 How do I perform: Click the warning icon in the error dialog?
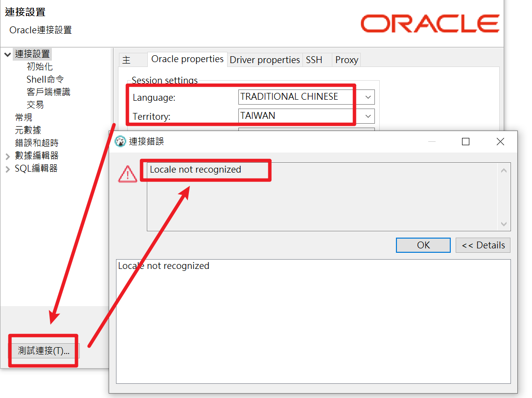coord(127,174)
